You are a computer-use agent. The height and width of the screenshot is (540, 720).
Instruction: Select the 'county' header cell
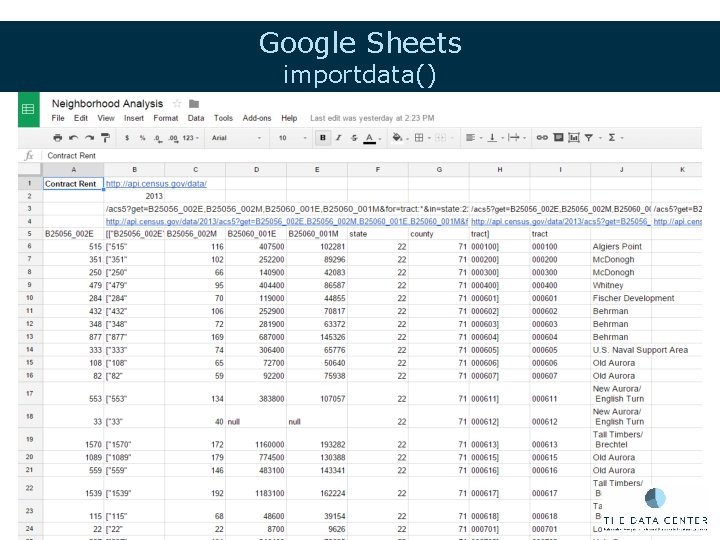[439, 234]
